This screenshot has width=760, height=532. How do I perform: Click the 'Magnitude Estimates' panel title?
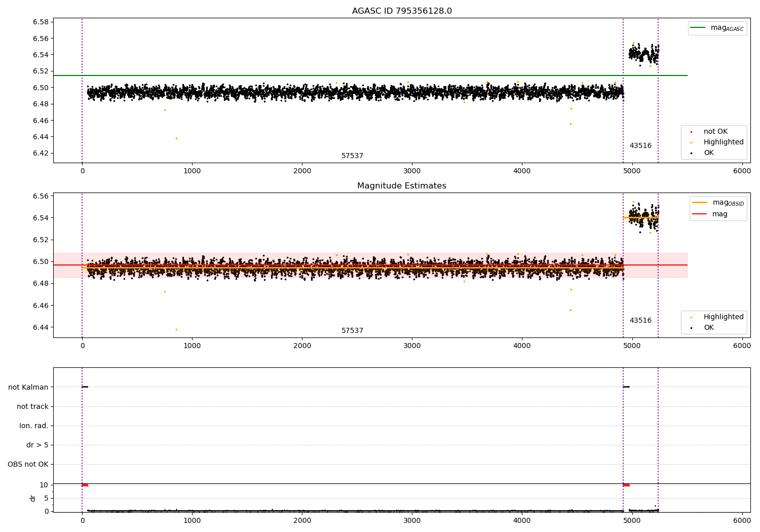(x=402, y=186)
